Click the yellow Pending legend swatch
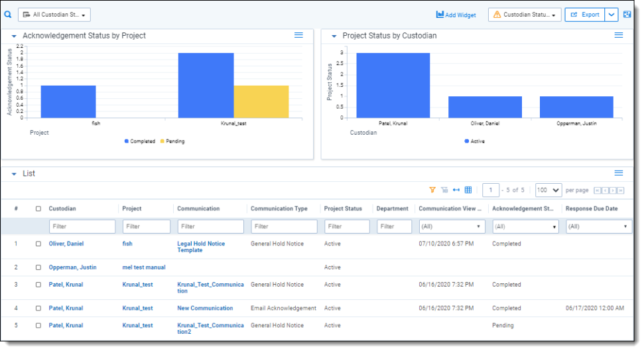This screenshot has width=644, height=351. 161,141
